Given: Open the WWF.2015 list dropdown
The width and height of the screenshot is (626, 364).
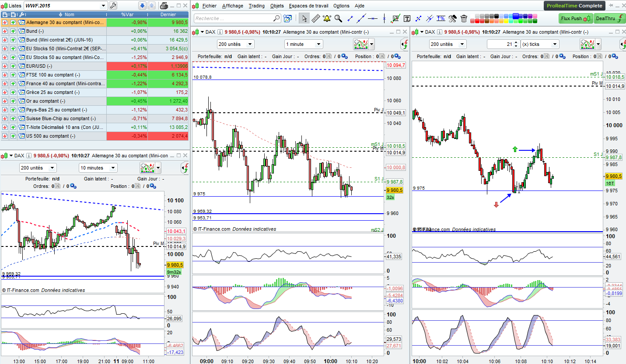Looking at the screenshot, I should click(x=104, y=6).
